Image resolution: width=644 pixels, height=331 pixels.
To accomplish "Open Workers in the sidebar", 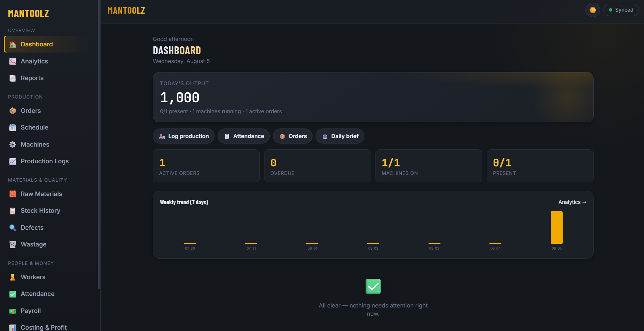I will pos(48,277).
